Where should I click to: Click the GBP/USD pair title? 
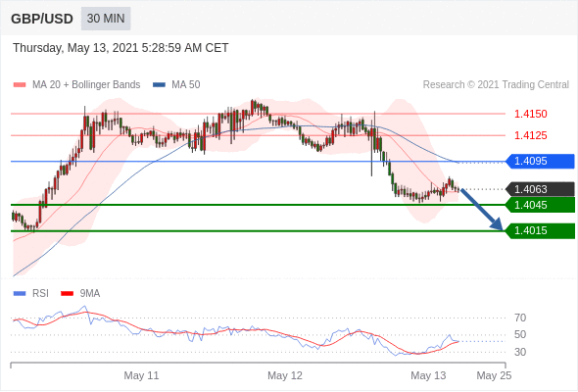tap(42, 19)
